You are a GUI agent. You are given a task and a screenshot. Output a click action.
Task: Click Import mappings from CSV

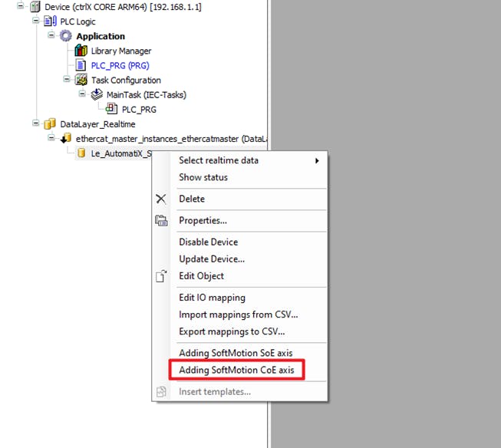(x=238, y=315)
